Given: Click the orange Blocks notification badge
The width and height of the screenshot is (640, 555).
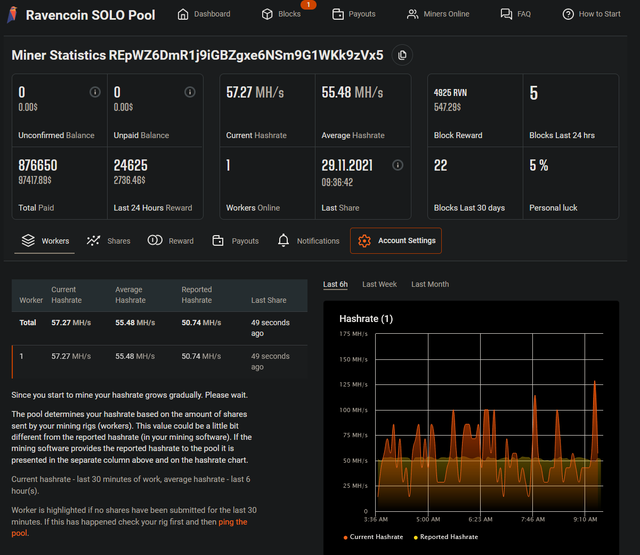Looking at the screenshot, I should point(308,4).
